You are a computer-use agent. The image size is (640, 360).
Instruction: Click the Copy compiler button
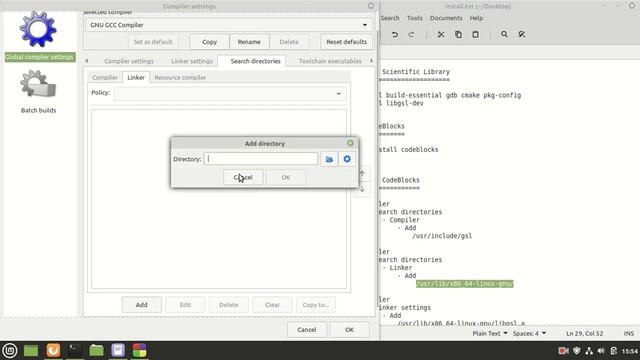pos(209,42)
